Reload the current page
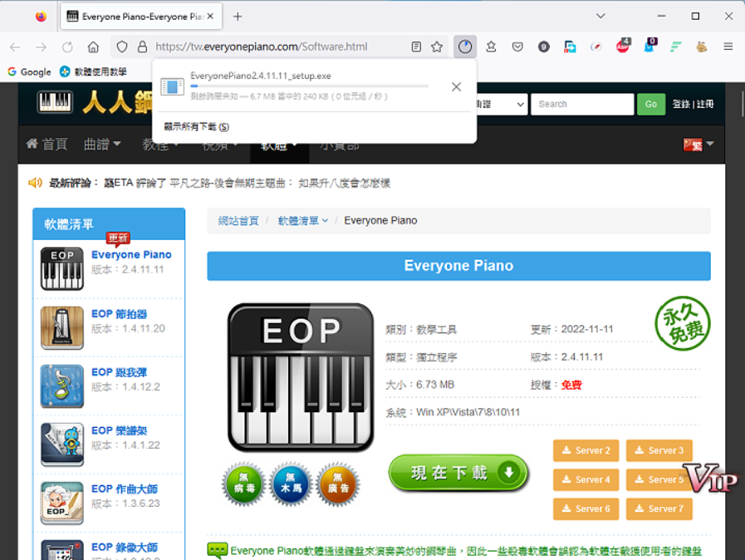Viewport: 745px width, 560px height. point(67,47)
